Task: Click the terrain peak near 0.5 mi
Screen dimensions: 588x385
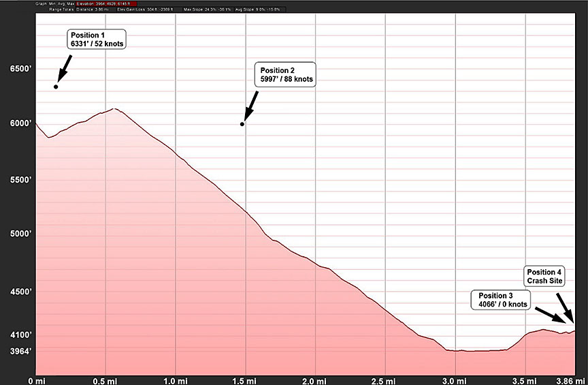Action: pos(115,108)
